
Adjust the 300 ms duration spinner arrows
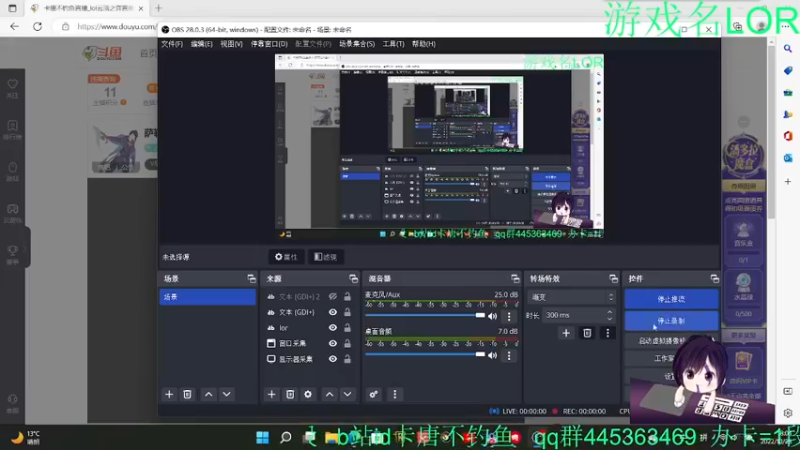point(609,315)
